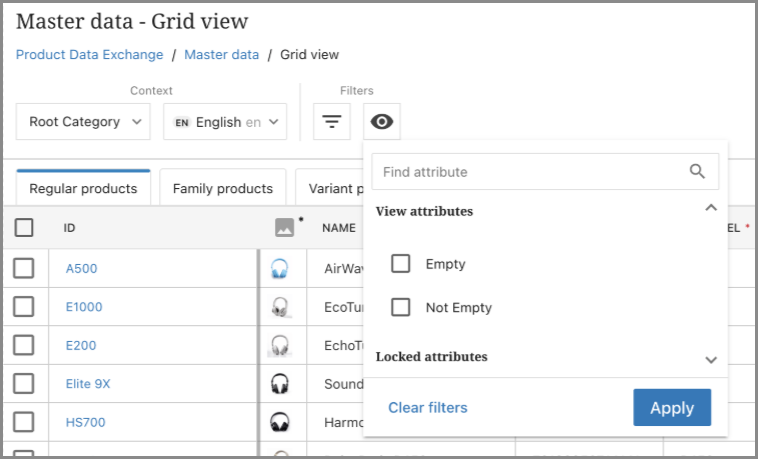
Task: Click the A500 headphone thumbnail
Action: click(x=279, y=268)
